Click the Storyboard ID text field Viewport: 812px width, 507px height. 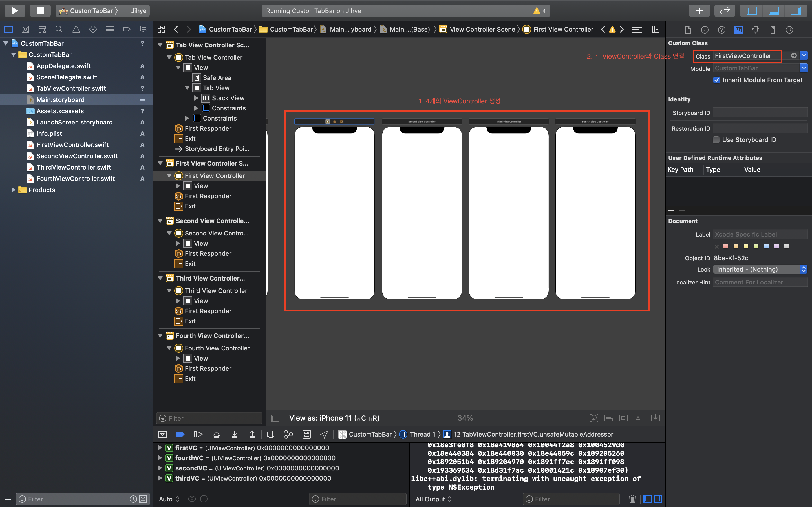(760, 113)
